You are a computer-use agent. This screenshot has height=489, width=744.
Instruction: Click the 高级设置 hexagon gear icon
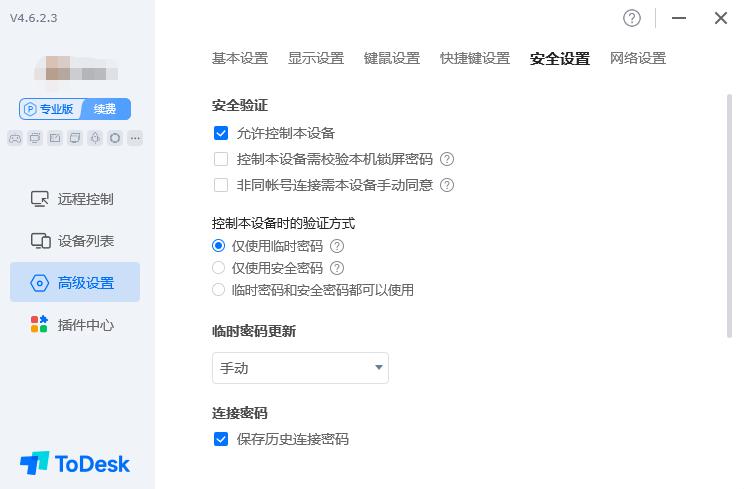(39, 283)
